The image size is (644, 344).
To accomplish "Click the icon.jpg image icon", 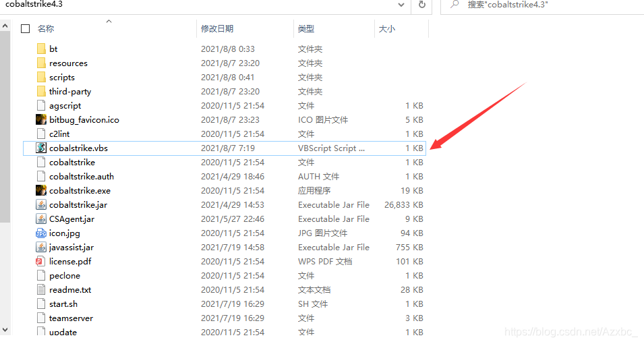I will point(41,233).
